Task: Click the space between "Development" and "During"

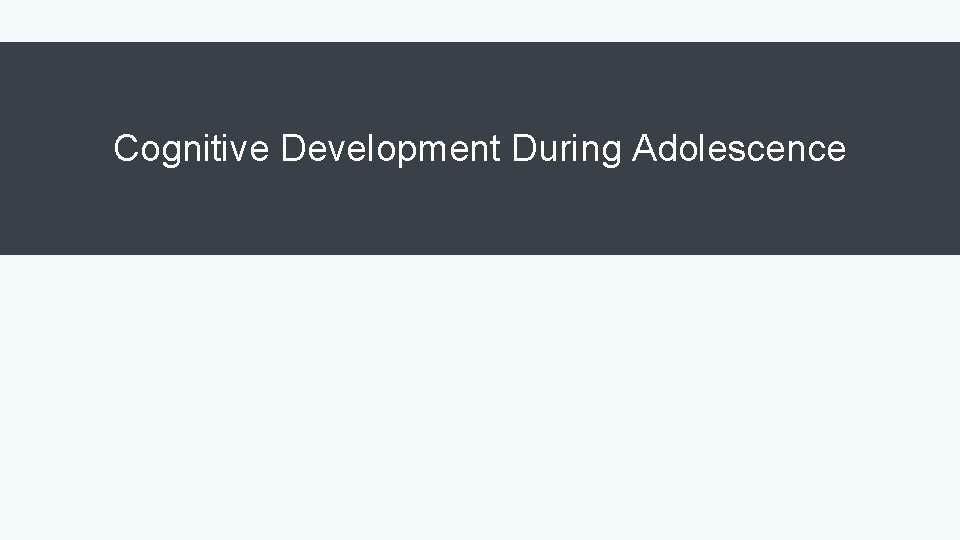Action: pyautogui.click(x=505, y=150)
